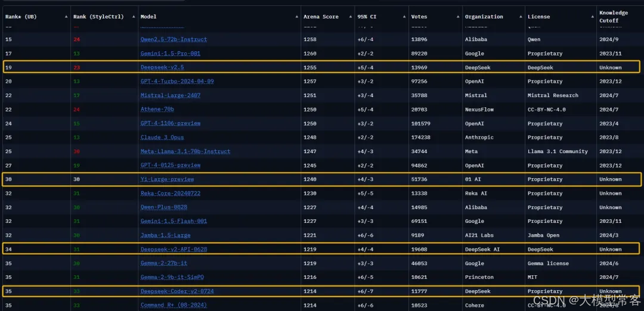Select the Gemma license cell
Viewport: 644px width, 311px height.
547,263
